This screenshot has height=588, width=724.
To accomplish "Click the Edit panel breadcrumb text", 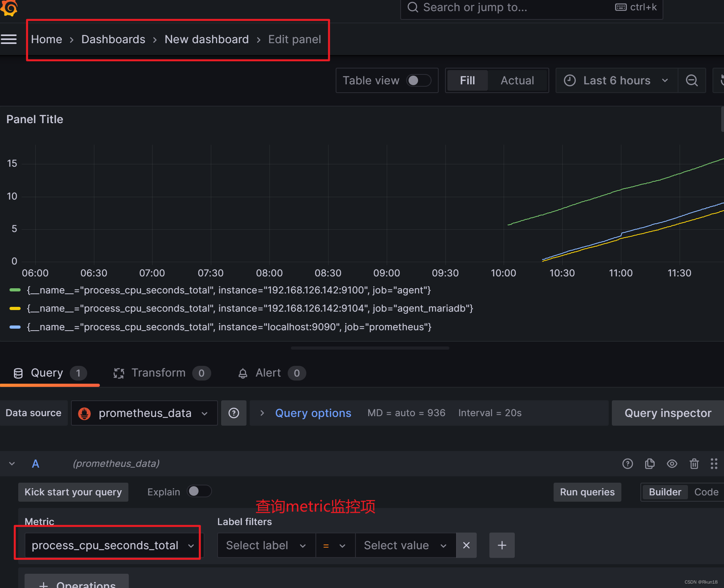I will pyautogui.click(x=294, y=39).
